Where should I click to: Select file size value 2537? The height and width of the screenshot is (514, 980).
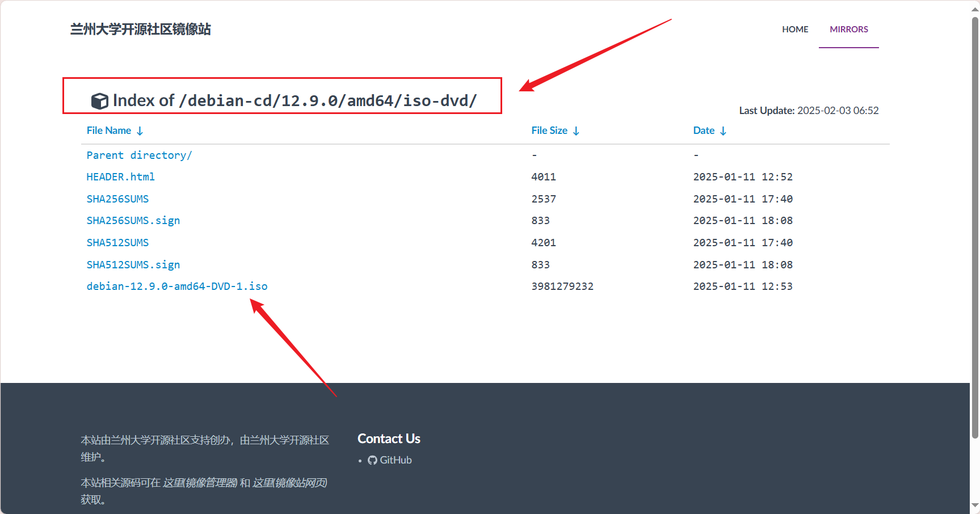tap(544, 199)
